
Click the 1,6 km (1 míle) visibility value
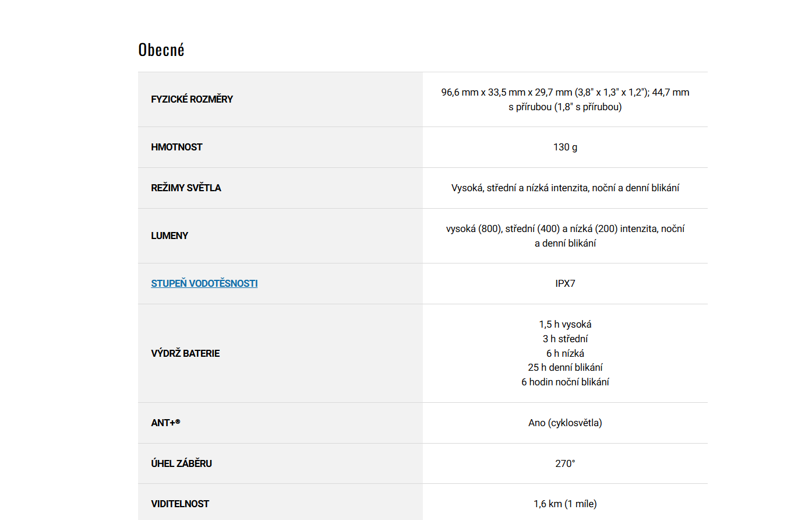(x=565, y=504)
